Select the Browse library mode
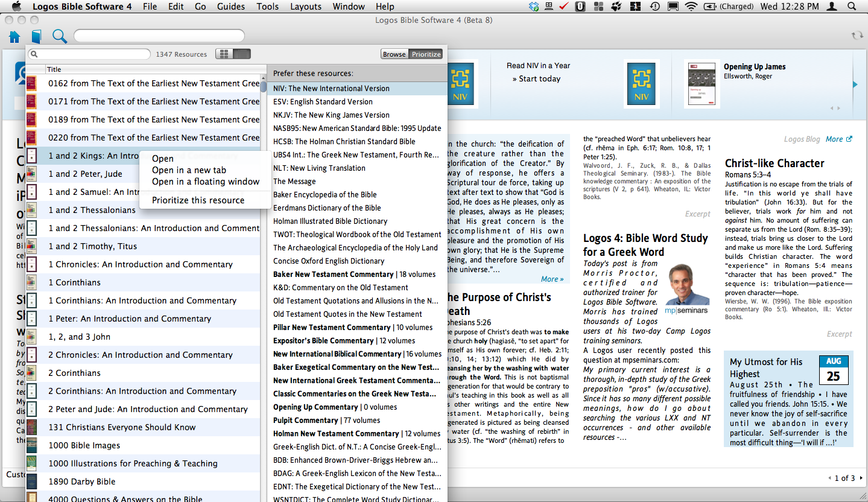This screenshot has height=502, width=868. pos(394,54)
